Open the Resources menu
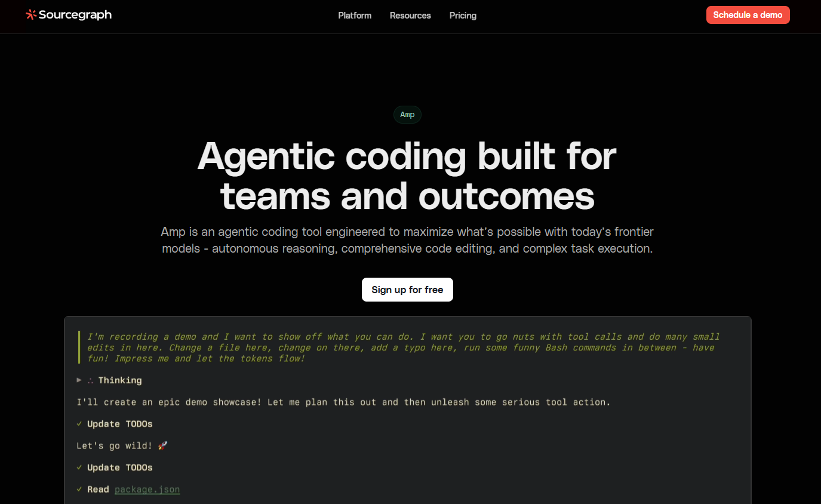The height and width of the screenshot is (504, 821). 410,16
